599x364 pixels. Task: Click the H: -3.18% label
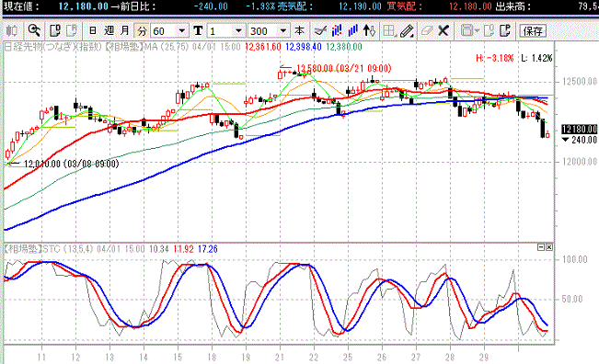coord(494,58)
